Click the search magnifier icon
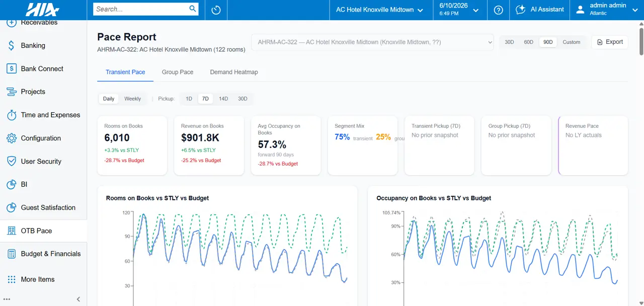 click(x=193, y=9)
